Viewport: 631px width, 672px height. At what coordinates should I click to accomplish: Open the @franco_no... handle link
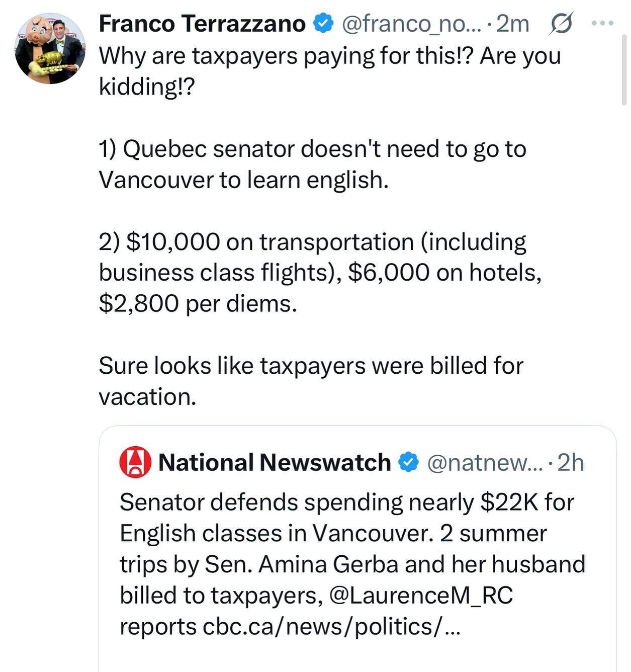click(x=410, y=24)
